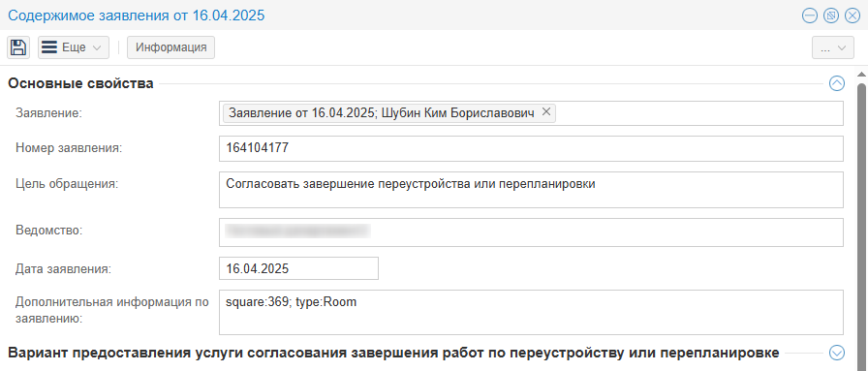This screenshot has width=868, height=371.
Task: Click the Информация button
Action: click(171, 47)
